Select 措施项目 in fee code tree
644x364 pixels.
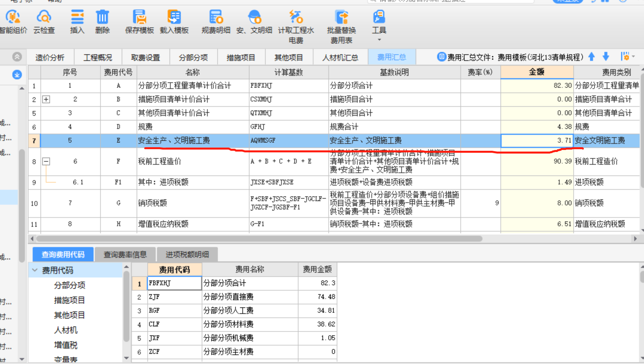[70, 300]
